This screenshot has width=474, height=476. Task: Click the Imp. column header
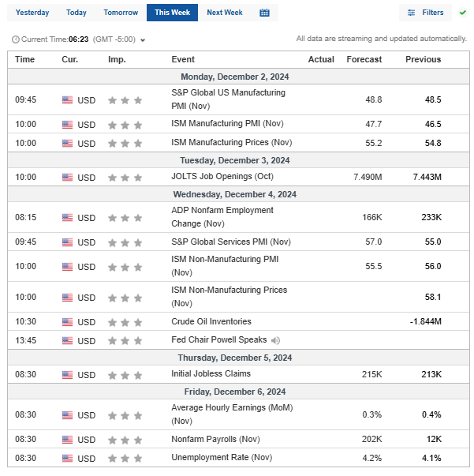click(x=117, y=59)
